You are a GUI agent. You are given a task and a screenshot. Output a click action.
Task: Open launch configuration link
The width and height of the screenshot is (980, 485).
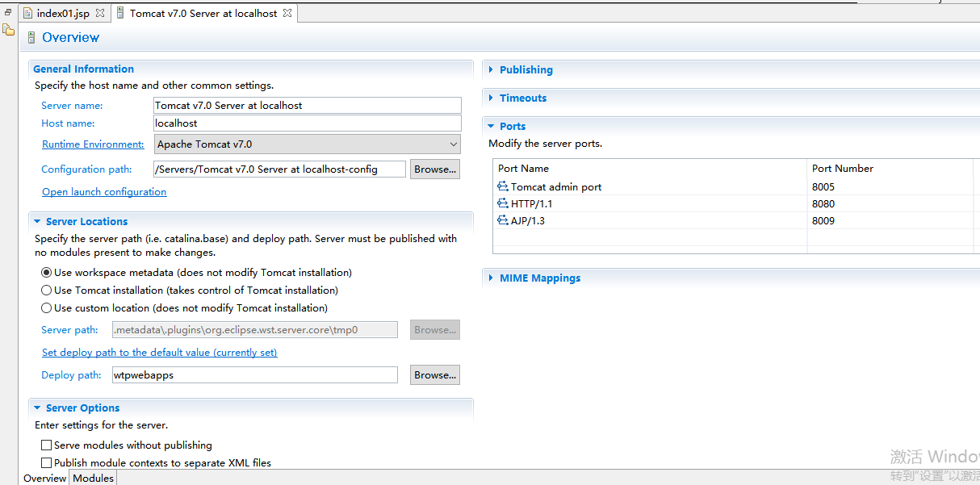pos(104,192)
